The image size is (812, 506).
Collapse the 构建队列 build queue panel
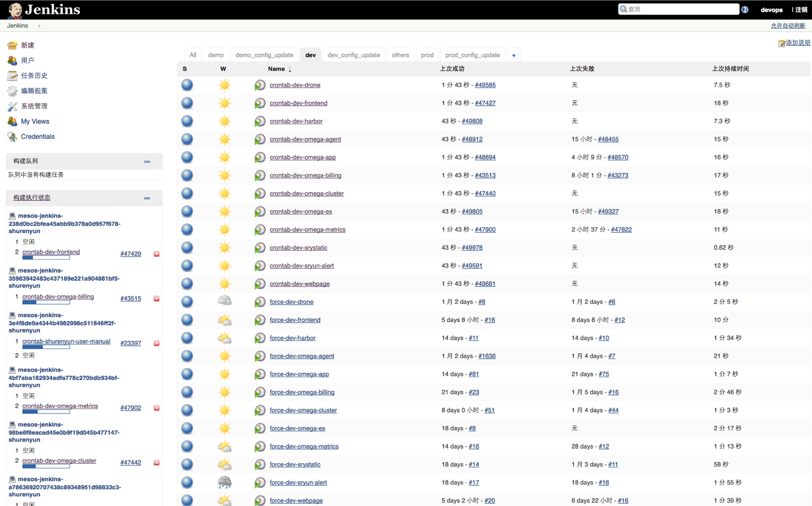(x=147, y=162)
